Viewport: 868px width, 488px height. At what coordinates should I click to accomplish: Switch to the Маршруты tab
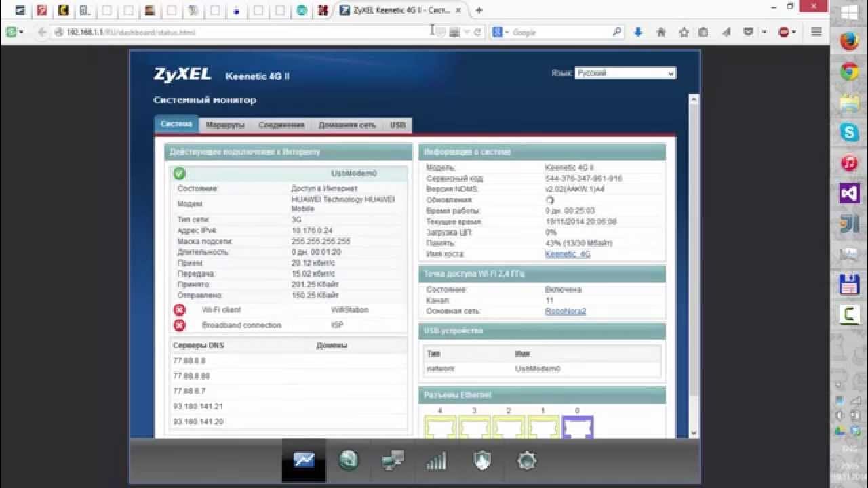(x=225, y=125)
